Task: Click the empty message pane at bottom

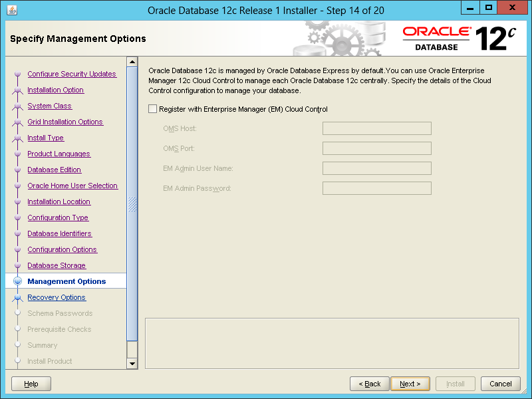Action: [332, 343]
